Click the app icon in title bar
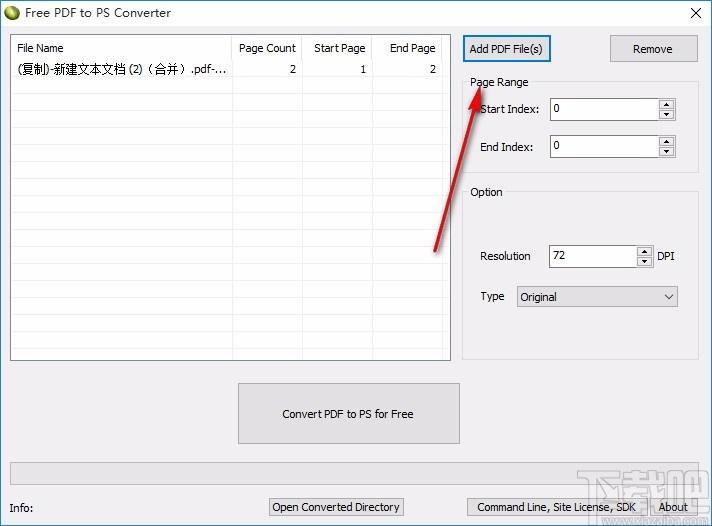The image size is (712, 526). click(x=12, y=13)
